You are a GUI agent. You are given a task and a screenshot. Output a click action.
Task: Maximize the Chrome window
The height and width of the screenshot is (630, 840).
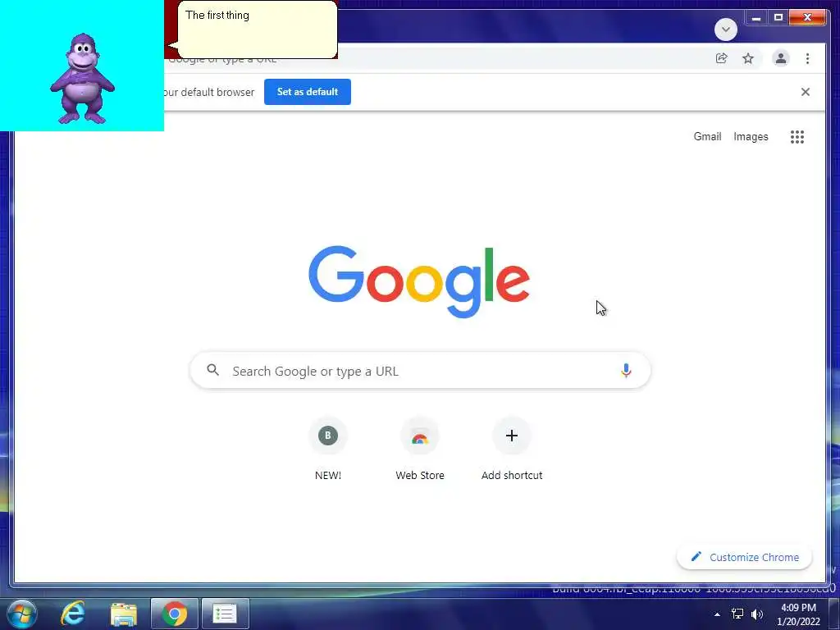[778, 18]
